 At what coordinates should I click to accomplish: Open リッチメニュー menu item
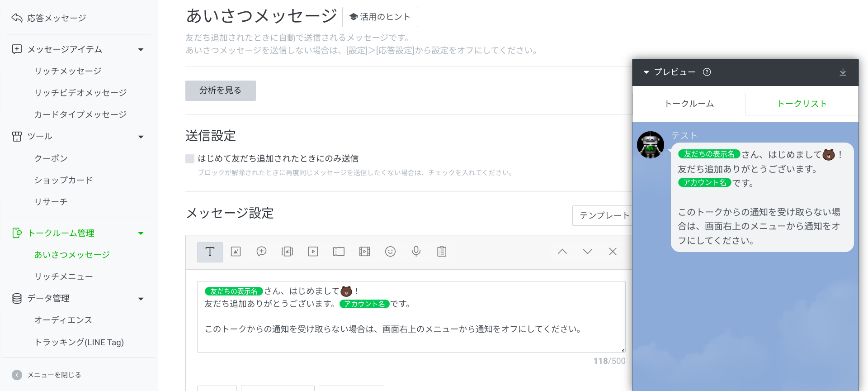pos(64,277)
